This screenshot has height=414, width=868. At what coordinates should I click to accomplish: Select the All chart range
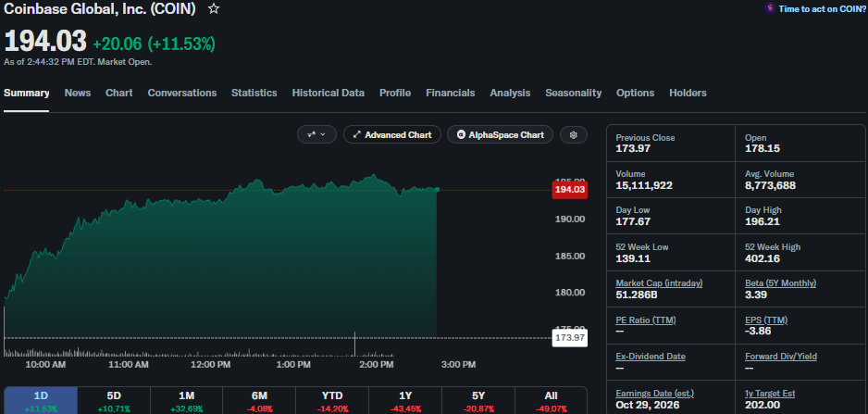click(x=551, y=401)
